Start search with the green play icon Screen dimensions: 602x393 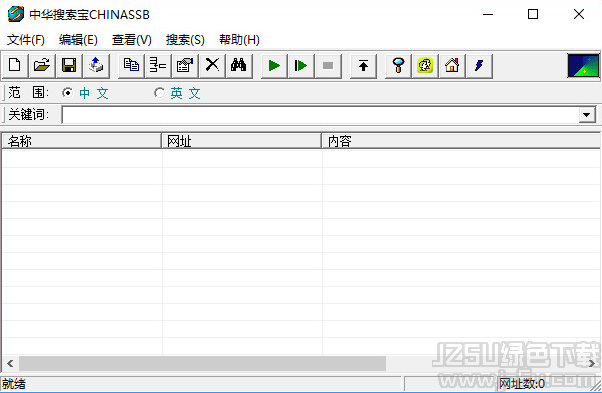click(274, 66)
